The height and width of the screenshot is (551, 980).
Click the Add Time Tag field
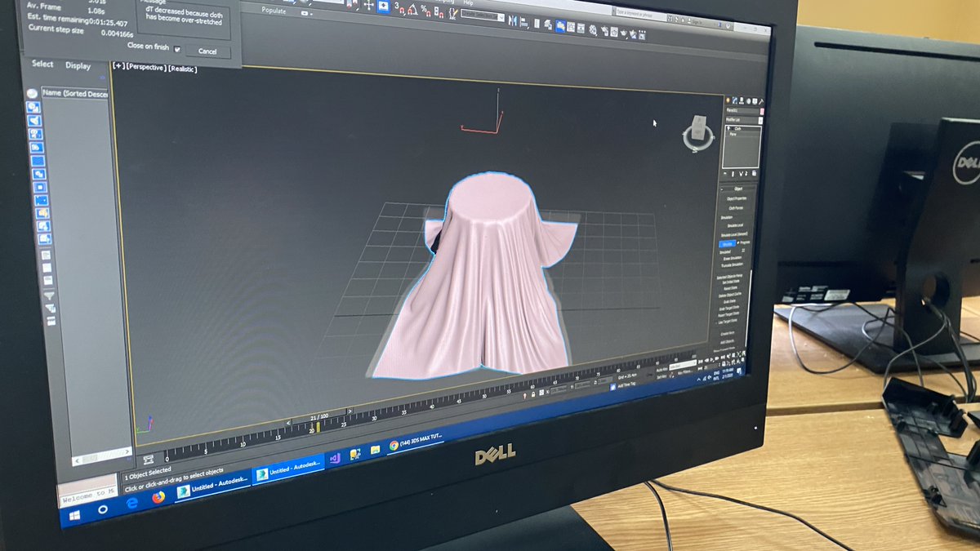point(626,384)
